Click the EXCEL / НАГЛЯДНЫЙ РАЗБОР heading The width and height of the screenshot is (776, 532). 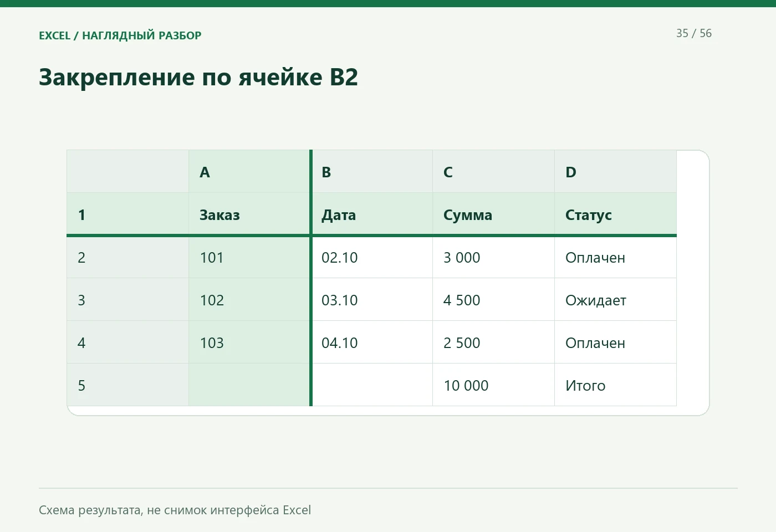[120, 35]
